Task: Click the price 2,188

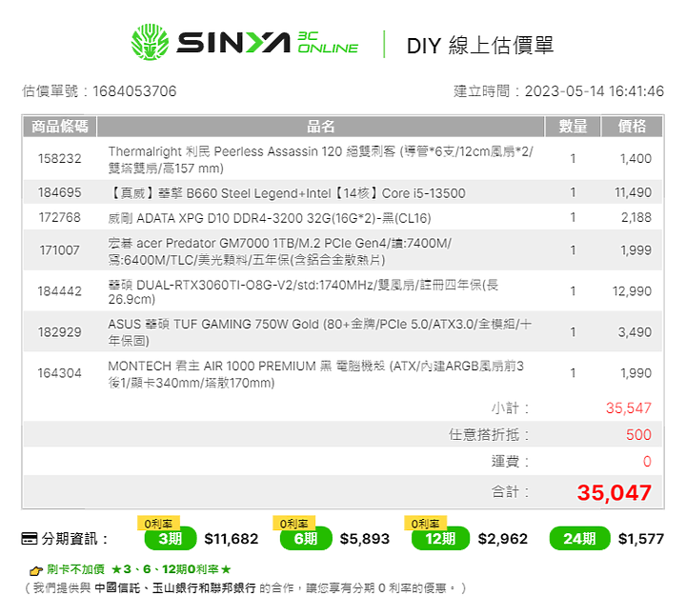Action: tap(636, 217)
